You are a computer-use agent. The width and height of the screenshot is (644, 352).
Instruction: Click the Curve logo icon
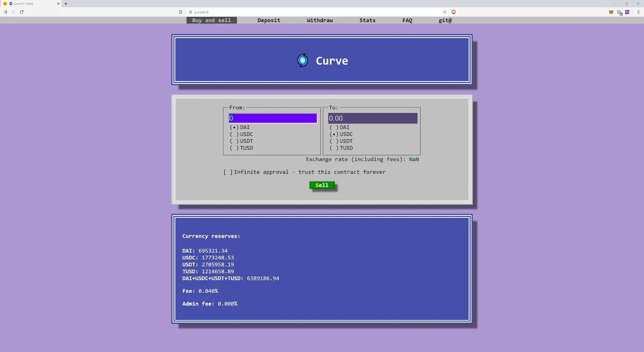[303, 60]
